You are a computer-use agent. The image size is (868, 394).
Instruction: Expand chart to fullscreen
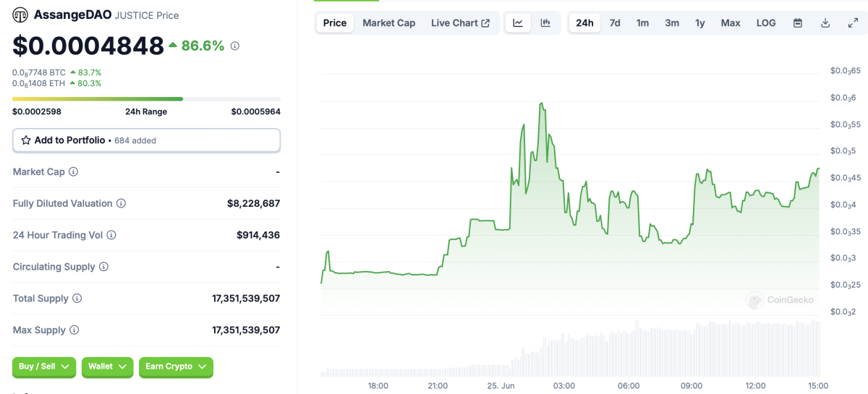(x=853, y=23)
